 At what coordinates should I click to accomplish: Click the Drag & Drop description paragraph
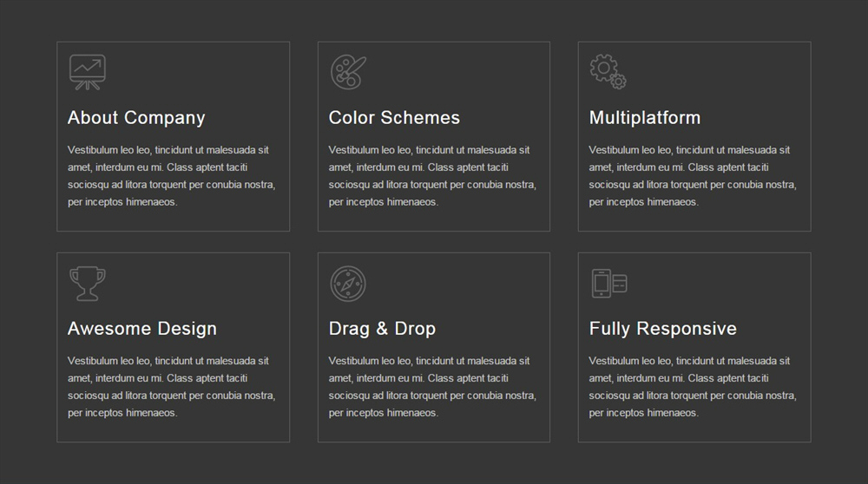pyautogui.click(x=432, y=387)
